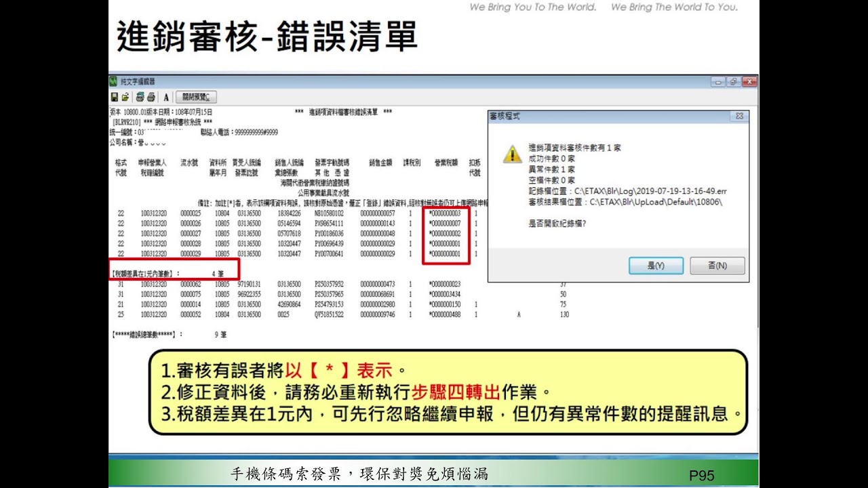Click the 異常件數 1 家 line in dialog
The image size is (868, 488).
[x=552, y=169]
